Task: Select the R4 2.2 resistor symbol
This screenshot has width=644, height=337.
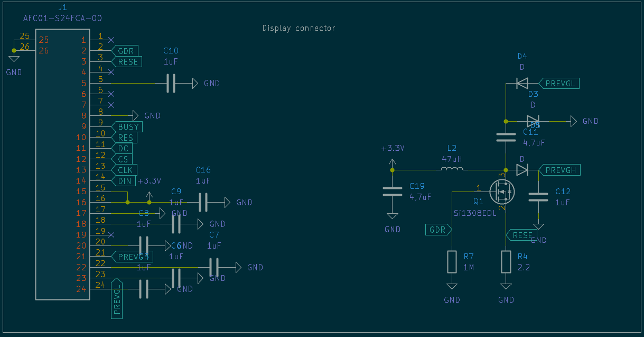Action: click(506, 262)
